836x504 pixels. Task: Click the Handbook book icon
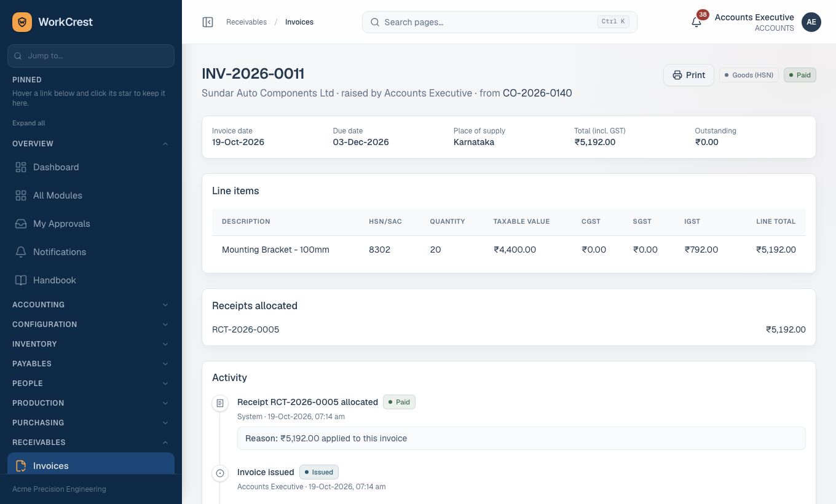21,280
